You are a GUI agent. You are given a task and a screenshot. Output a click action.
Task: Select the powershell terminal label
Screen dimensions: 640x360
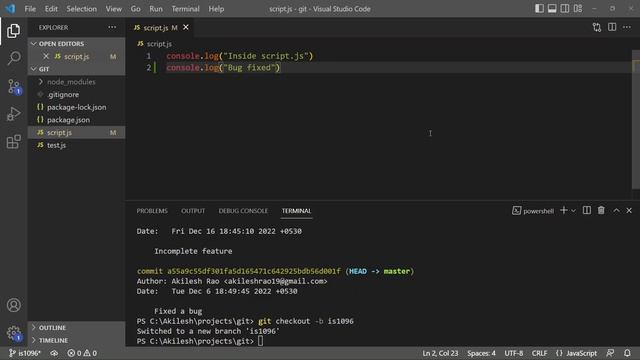click(533, 211)
